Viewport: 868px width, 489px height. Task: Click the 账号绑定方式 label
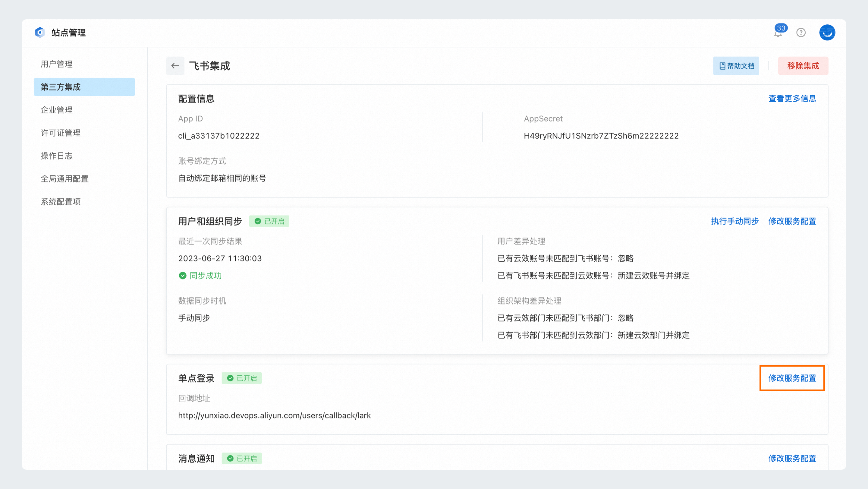pyautogui.click(x=202, y=161)
